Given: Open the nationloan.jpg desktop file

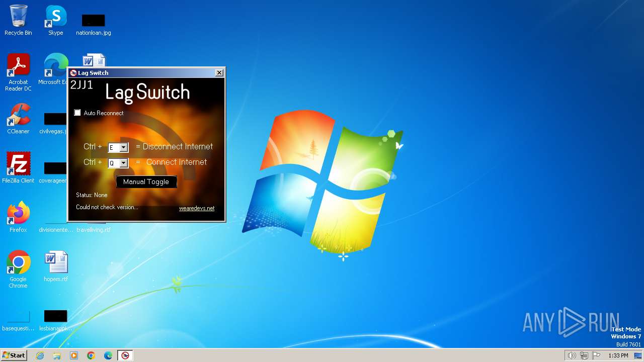Looking at the screenshot, I should [94, 24].
